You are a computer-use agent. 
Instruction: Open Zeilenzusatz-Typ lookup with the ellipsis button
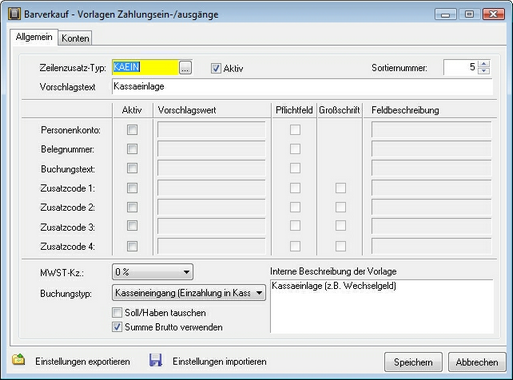pyautogui.click(x=185, y=68)
